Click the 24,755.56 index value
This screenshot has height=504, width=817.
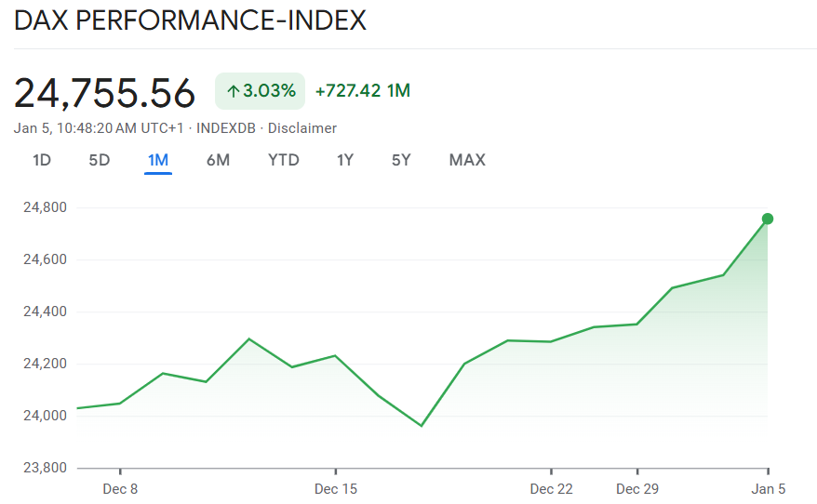[105, 93]
